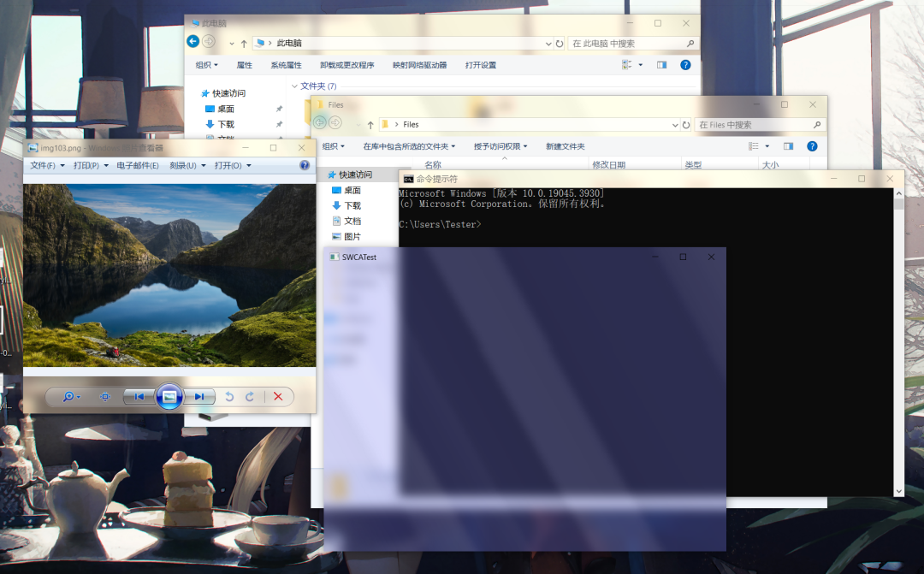Open the 文件 menu in photo viewer

(42, 165)
